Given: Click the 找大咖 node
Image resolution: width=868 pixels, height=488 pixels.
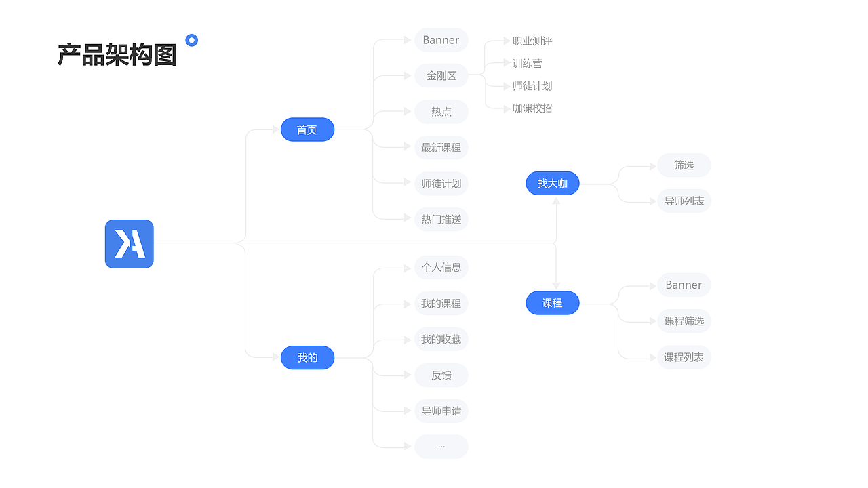Looking at the screenshot, I should tap(553, 183).
